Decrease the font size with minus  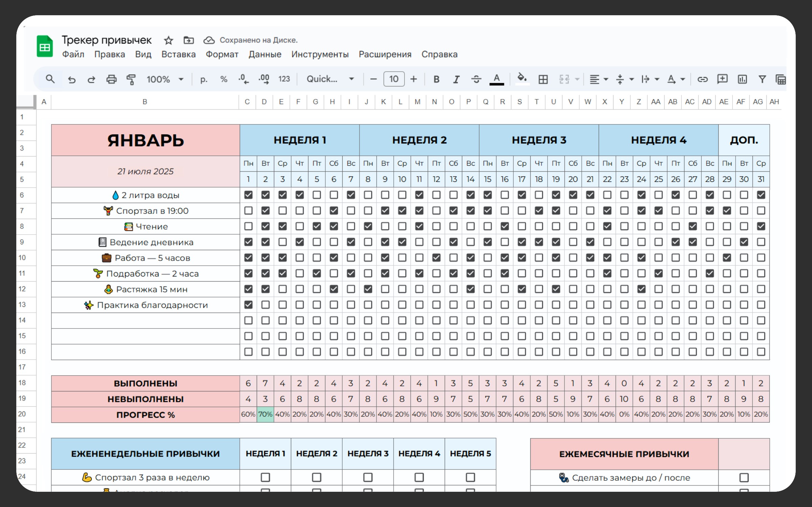[x=373, y=79]
